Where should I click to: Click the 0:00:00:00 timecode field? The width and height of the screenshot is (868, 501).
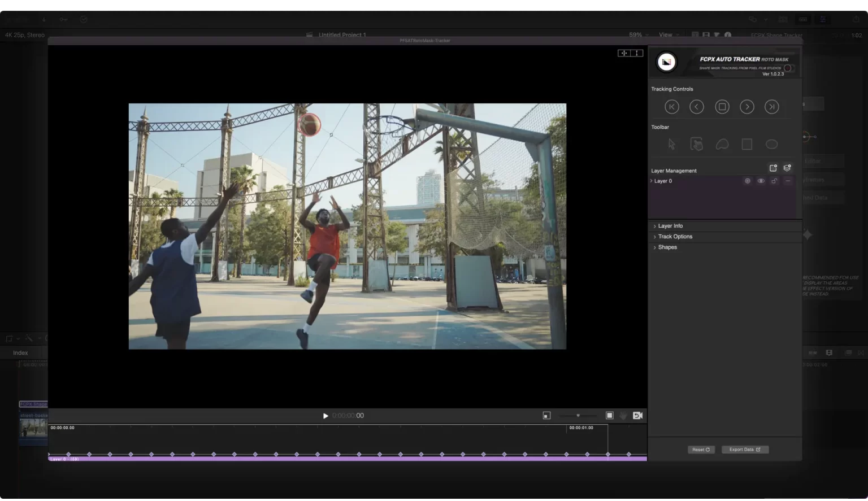348,416
